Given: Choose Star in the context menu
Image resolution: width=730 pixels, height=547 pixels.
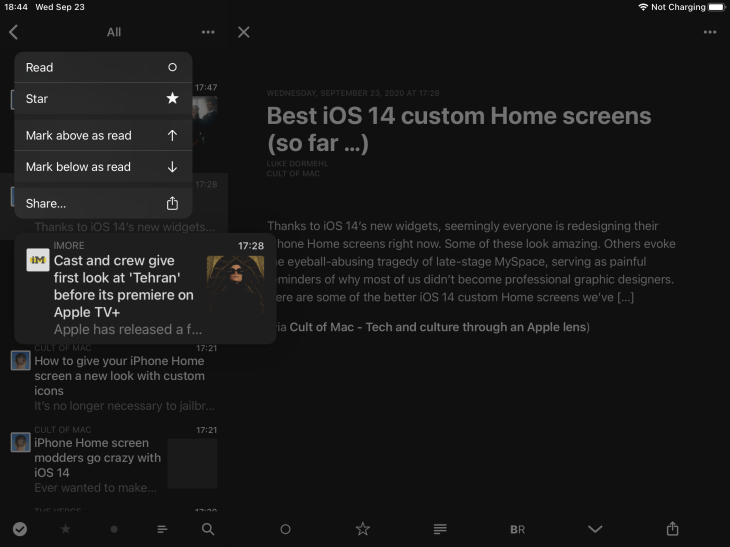Looking at the screenshot, I should (x=103, y=99).
